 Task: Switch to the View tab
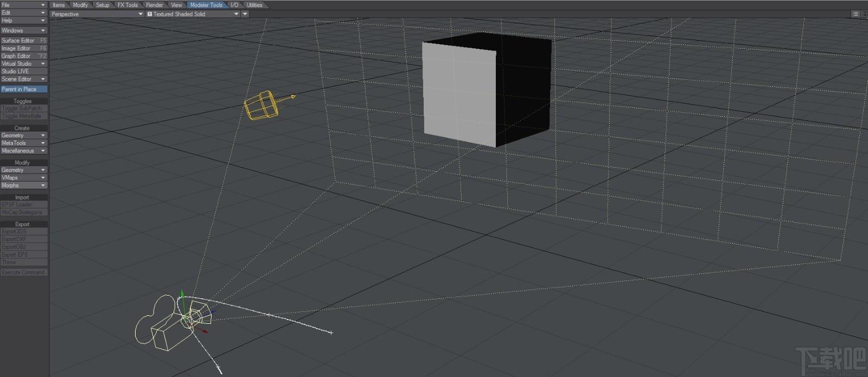pos(177,5)
